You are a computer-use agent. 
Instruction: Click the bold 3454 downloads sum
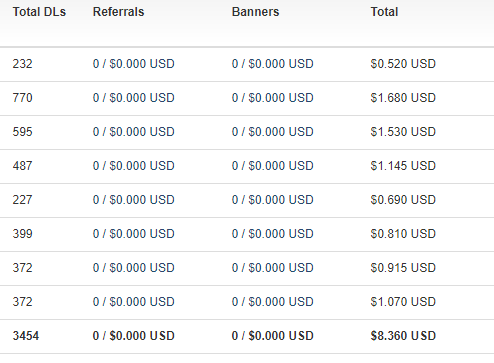(x=26, y=336)
